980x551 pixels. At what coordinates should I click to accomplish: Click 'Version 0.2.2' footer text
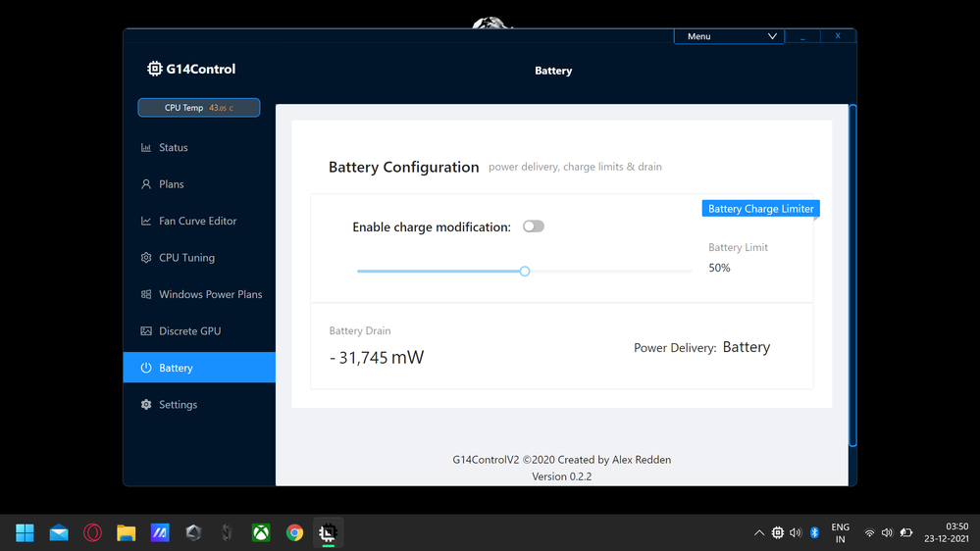(562, 476)
